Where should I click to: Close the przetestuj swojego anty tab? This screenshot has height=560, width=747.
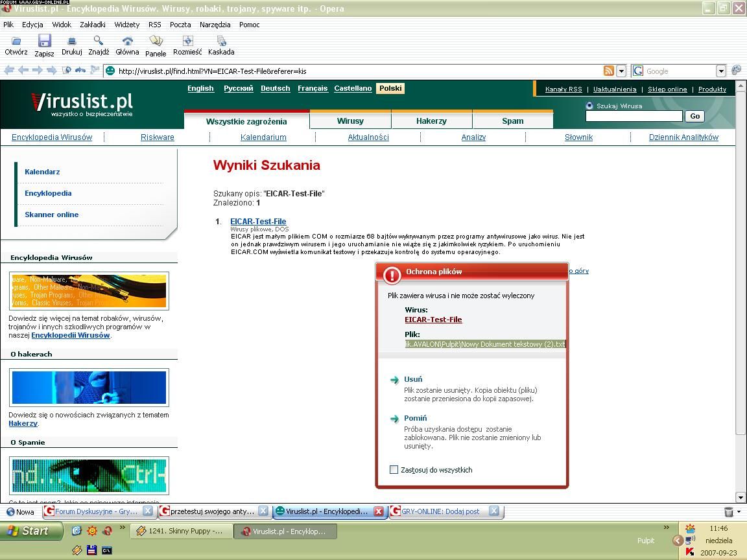click(x=263, y=511)
